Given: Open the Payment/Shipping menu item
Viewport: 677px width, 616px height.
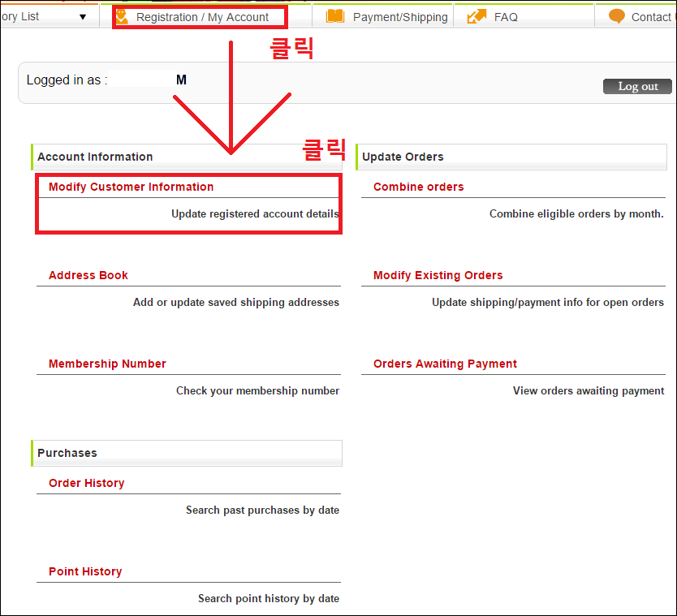Looking at the screenshot, I should (x=400, y=17).
